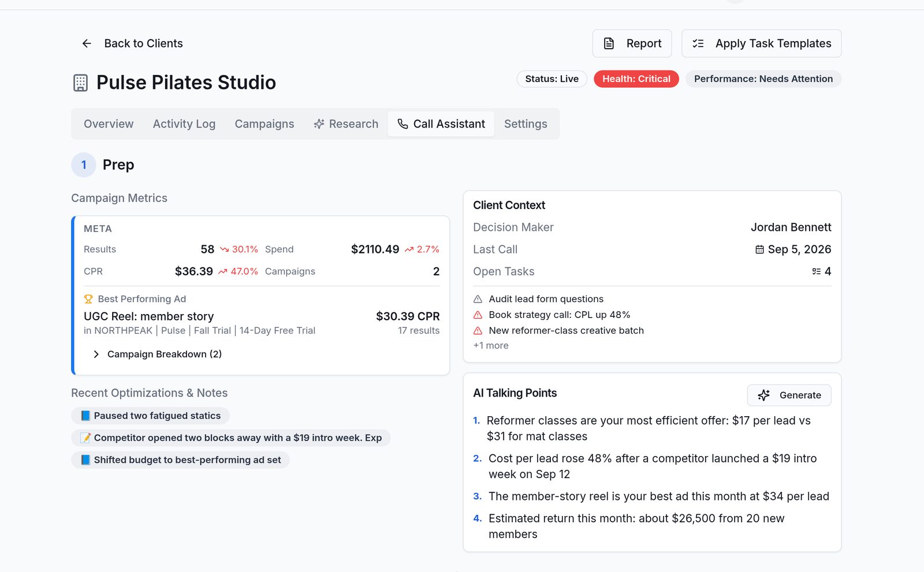The image size is (924, 572).
Task: Click the back arrow icon
Action: [x=87, y=43]
